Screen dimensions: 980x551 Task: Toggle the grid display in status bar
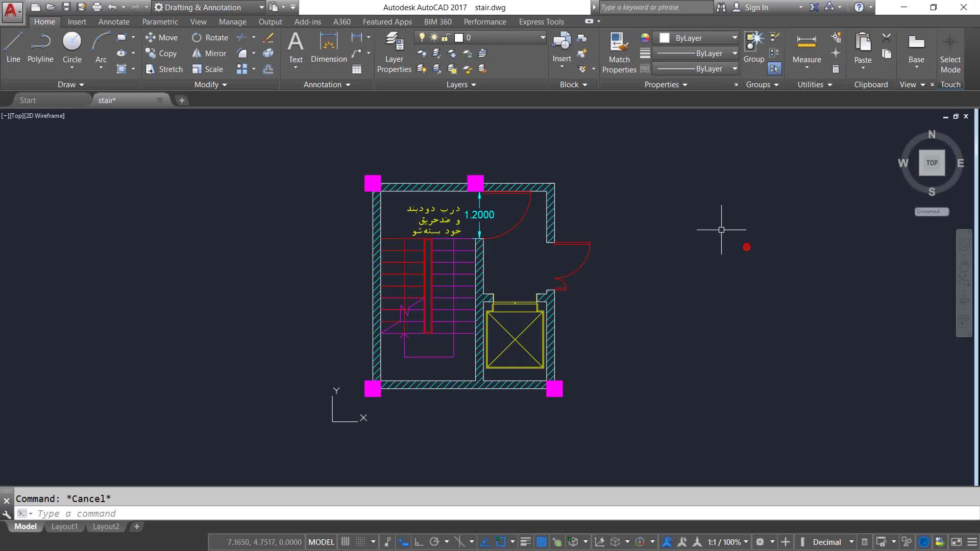tap(346, 542)
